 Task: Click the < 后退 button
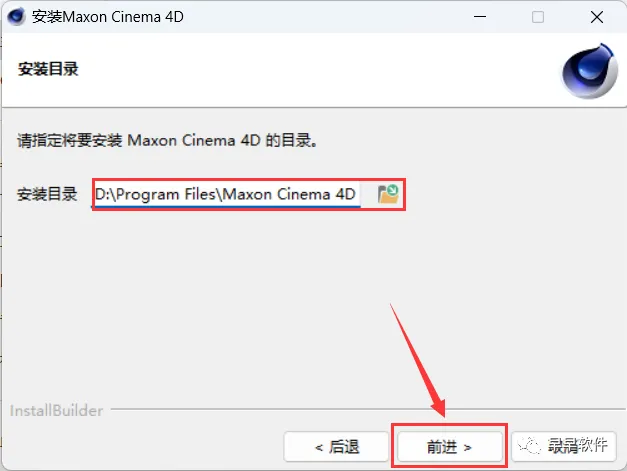(x=336, y=446)
